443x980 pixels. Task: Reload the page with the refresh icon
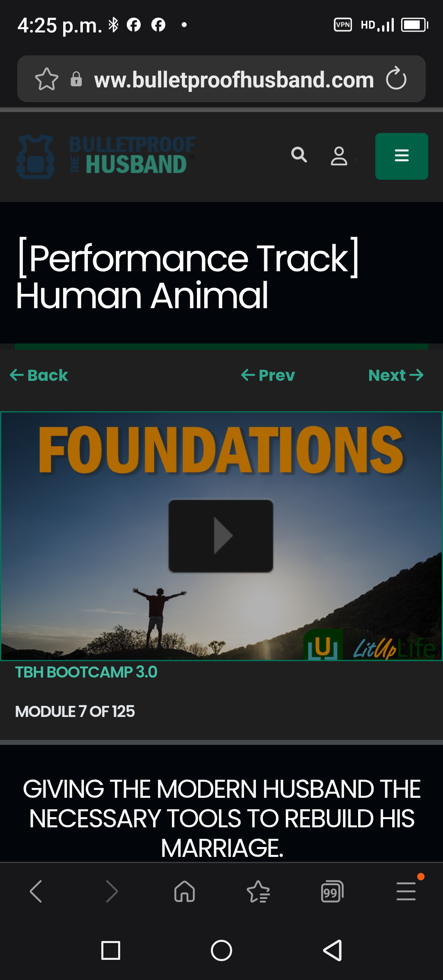coord(396,78)
